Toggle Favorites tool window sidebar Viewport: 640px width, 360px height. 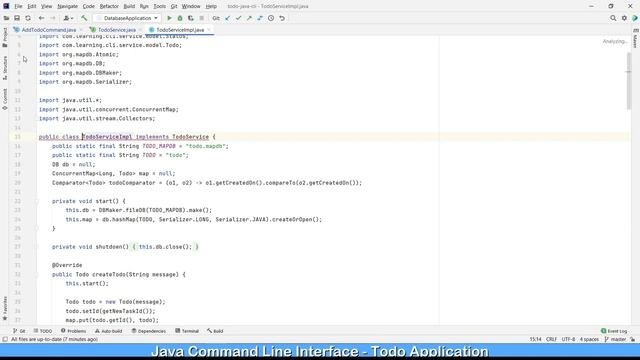tap(5, 309)
